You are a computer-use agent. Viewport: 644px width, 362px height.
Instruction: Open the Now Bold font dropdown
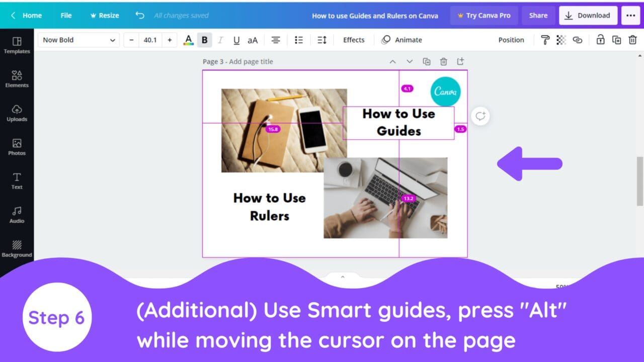tap(78, 40)
